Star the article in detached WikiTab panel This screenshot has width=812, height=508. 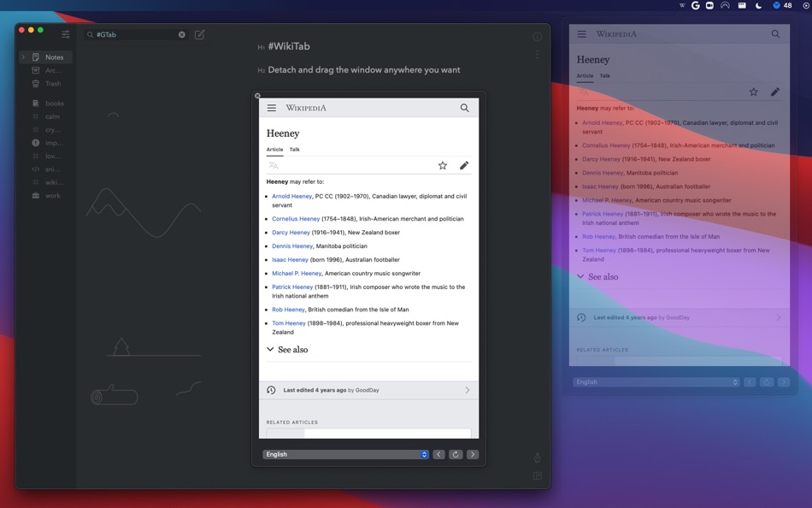point(754,92)
